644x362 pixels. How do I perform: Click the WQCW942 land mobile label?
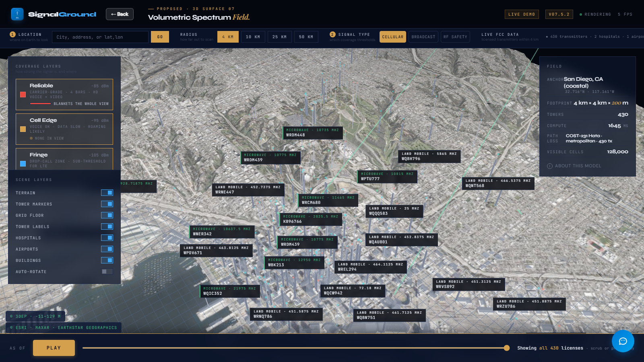(353, 291)
